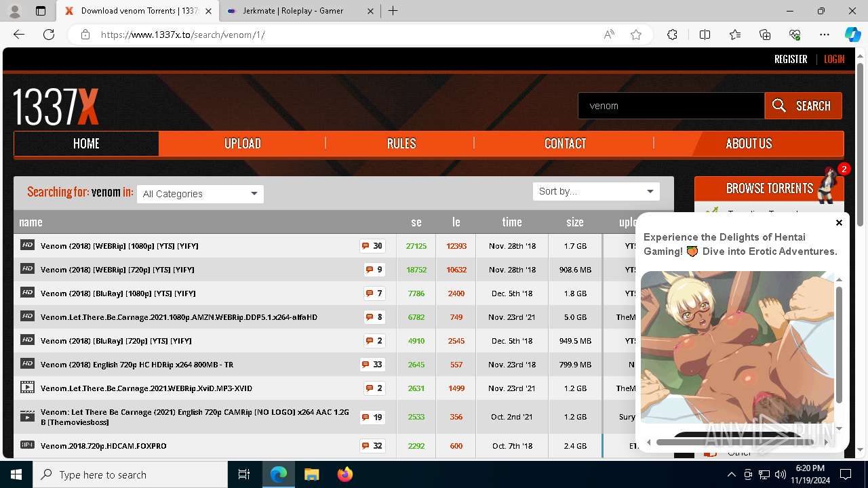
Task: View site information lock icon
Action: point(85,35)
